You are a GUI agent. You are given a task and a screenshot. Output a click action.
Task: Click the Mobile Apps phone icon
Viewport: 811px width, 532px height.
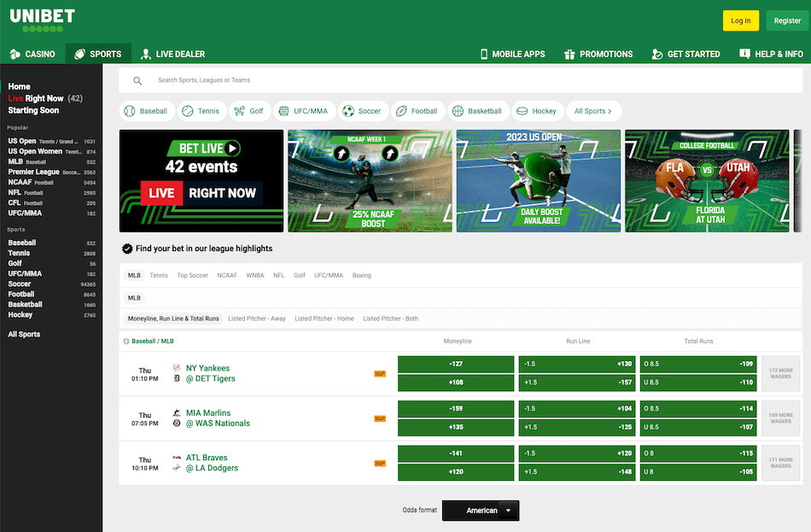pos(484,53)
